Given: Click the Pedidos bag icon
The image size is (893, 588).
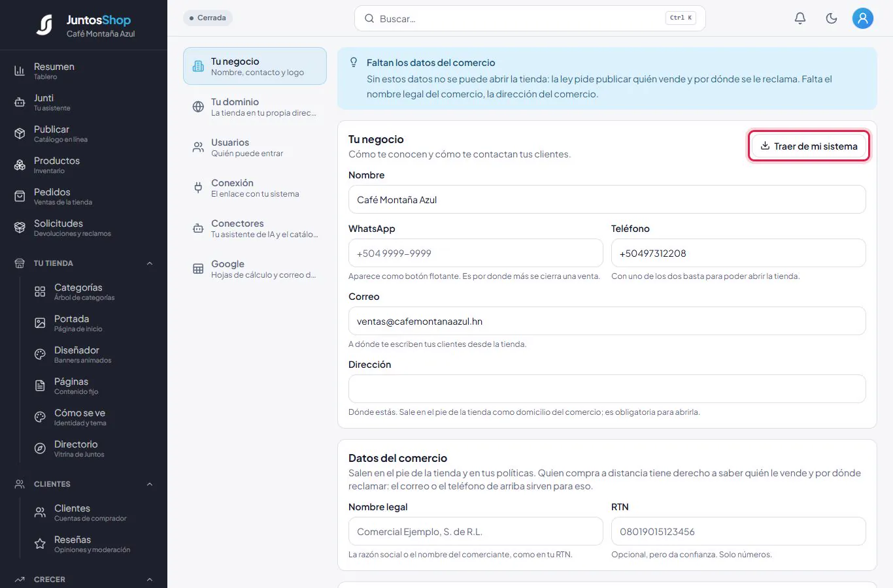Looking at the screenshot, I should [20, 196].
